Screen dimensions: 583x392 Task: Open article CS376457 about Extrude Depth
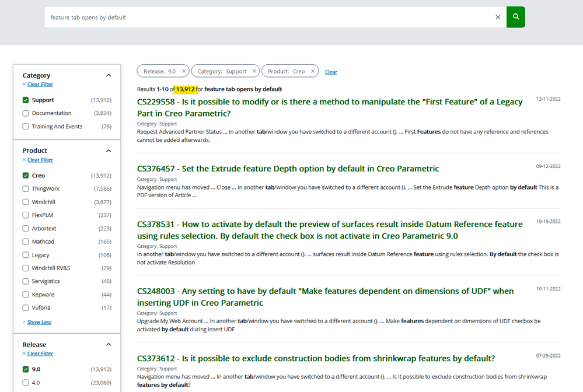(x=288, y=169)
